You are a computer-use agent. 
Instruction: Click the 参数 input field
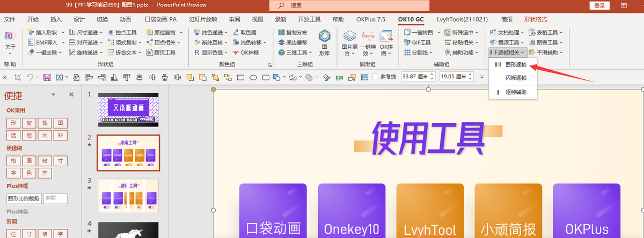55,198
